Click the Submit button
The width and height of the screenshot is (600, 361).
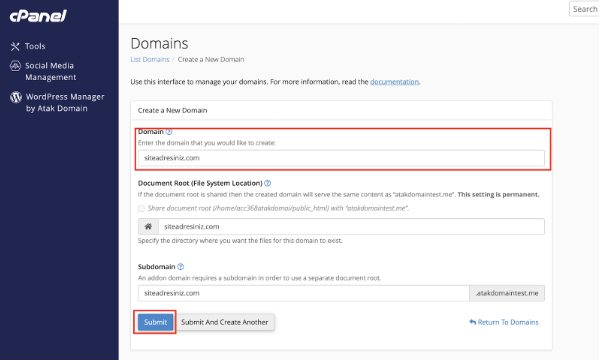[155, 322]
